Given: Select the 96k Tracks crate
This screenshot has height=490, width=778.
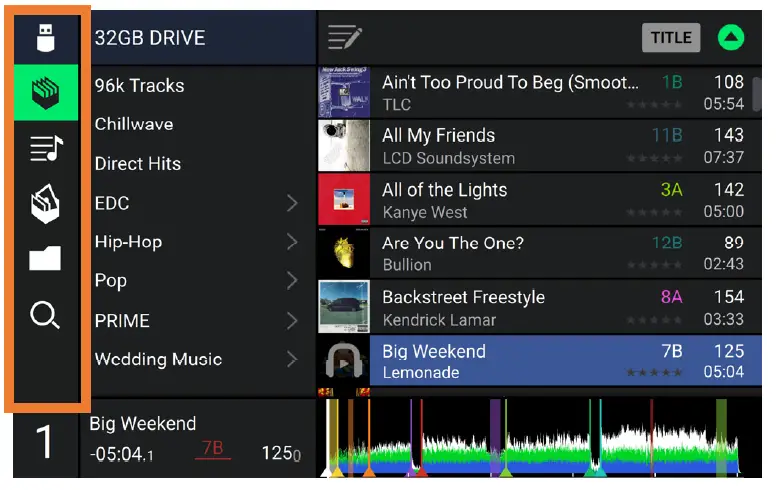Looking at the screenshot, I should [139, 86].
